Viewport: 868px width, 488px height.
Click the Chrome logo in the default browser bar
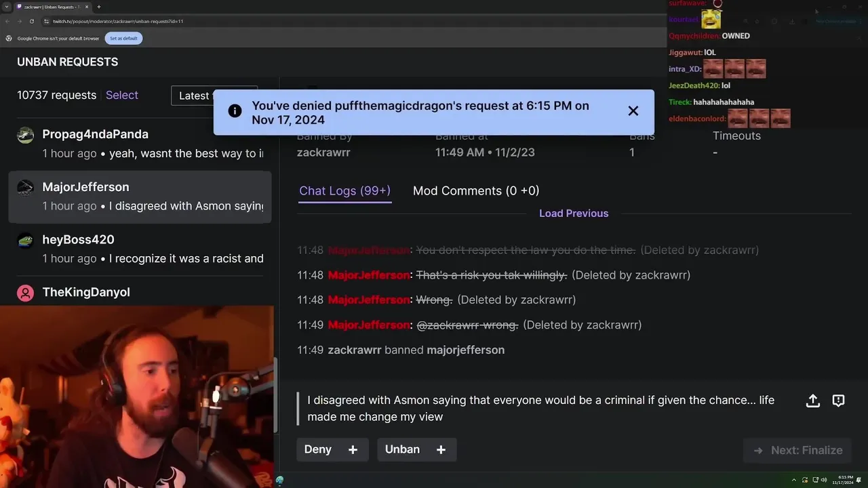(9, 39)
